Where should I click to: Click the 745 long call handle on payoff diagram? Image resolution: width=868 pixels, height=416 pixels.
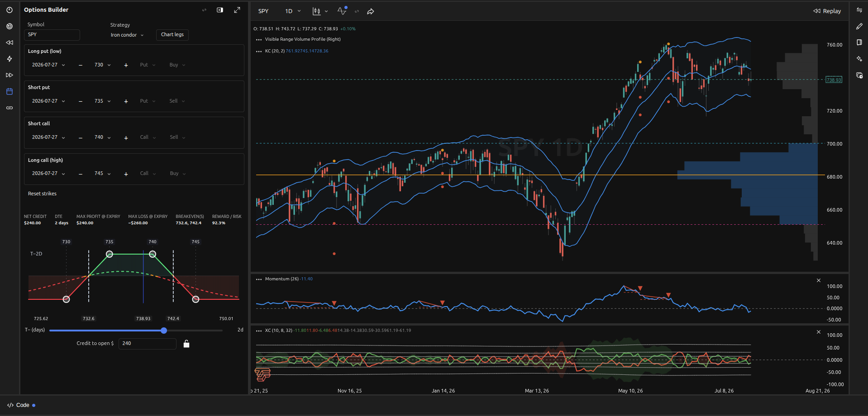pyautogui.click(x=196, y=299)
